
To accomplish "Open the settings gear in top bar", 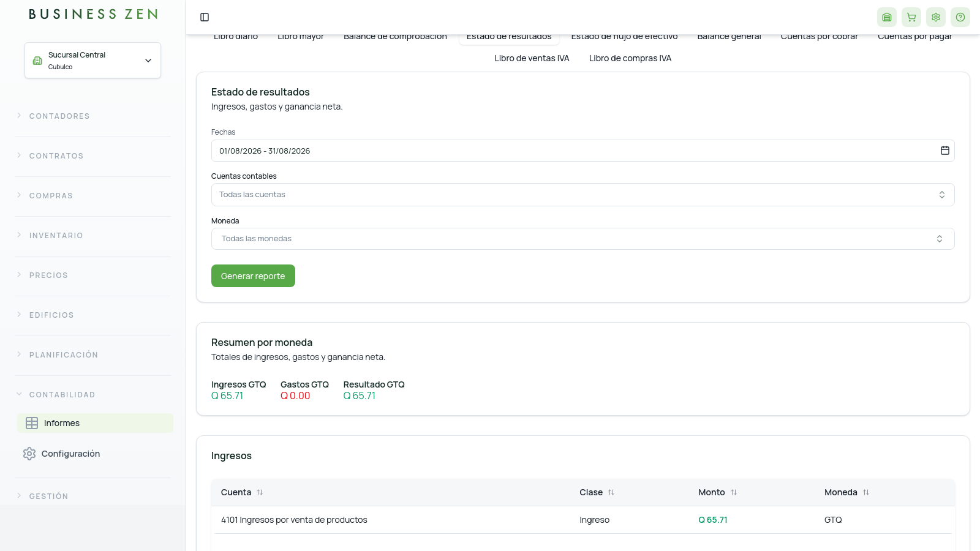I will click(936, 17).
